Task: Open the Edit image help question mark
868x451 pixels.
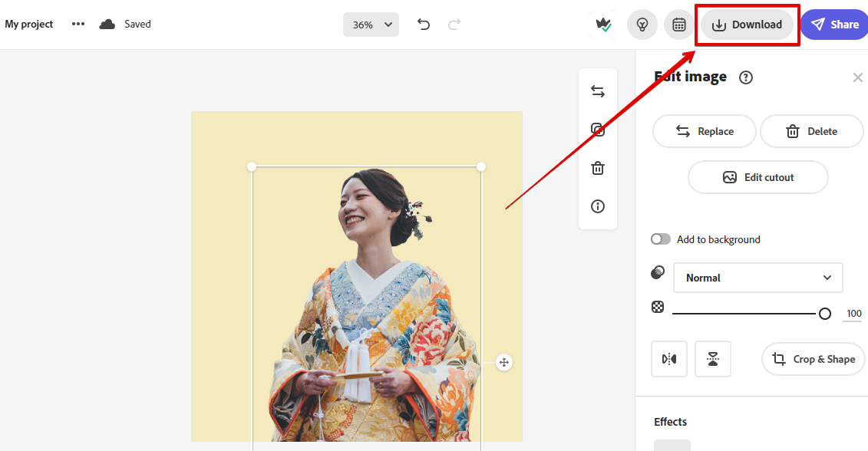Action: [745, 77]
